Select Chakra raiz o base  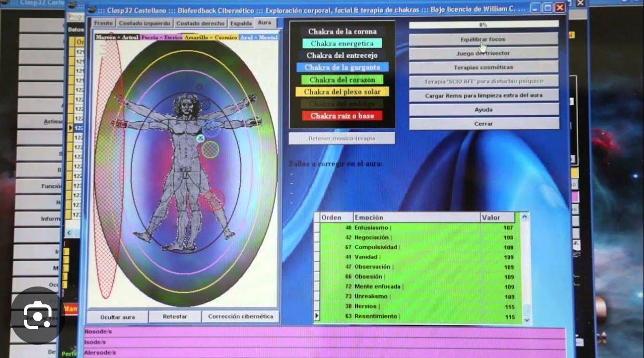pos(342,116)
